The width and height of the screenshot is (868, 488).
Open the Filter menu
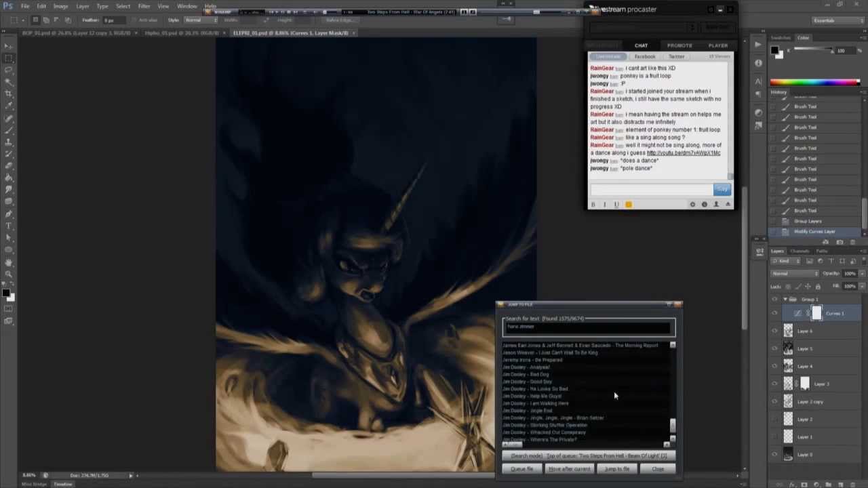144,6
